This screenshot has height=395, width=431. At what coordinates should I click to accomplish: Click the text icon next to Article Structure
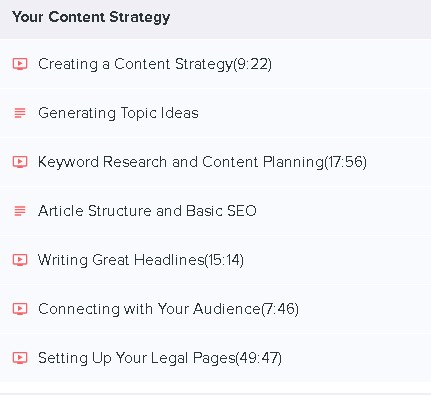[20, 211]
